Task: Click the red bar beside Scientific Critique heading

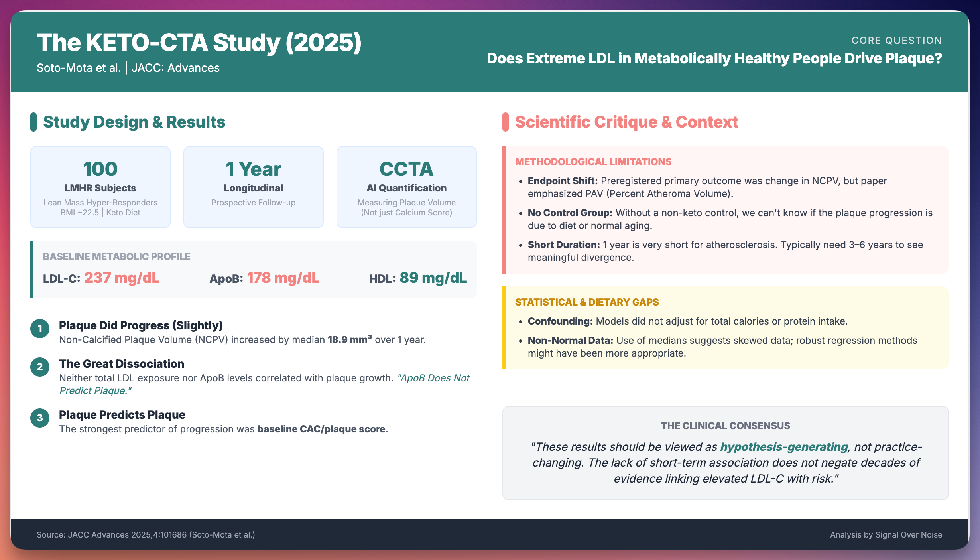Action: pos(506,122)
